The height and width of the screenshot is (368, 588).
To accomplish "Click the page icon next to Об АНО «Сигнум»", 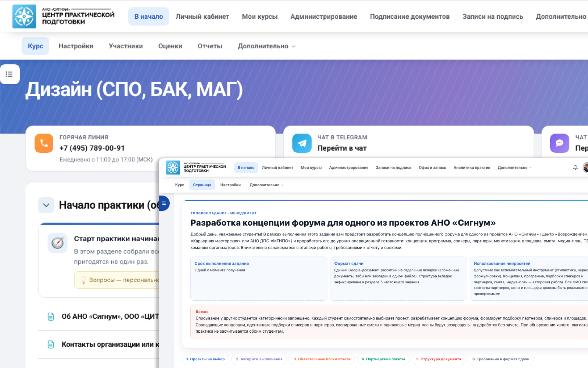I will [x=51, y=316].
